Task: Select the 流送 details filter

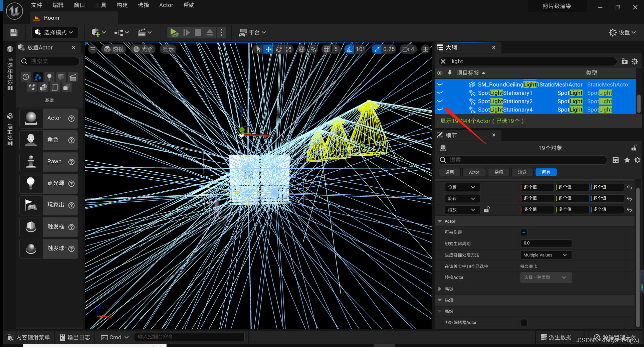Action: (522, 172)
